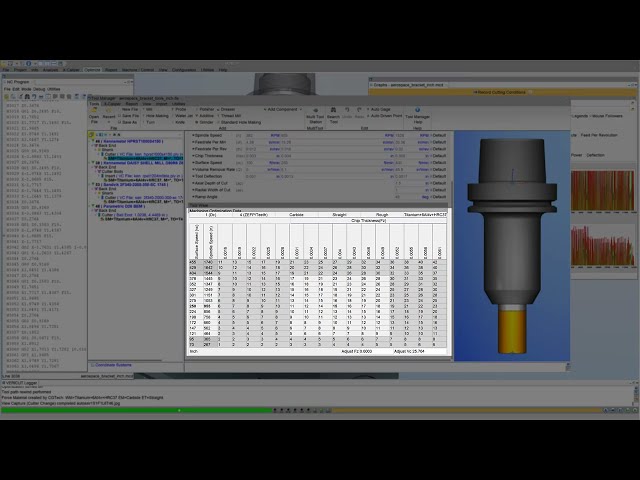Click the Tool Wear section header

(318, 205)
